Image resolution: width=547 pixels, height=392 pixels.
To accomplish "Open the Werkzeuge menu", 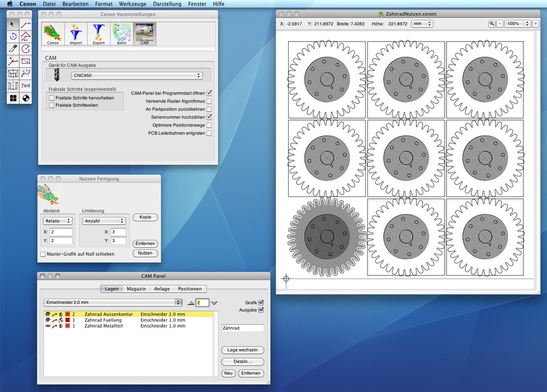I will [132, 4].
